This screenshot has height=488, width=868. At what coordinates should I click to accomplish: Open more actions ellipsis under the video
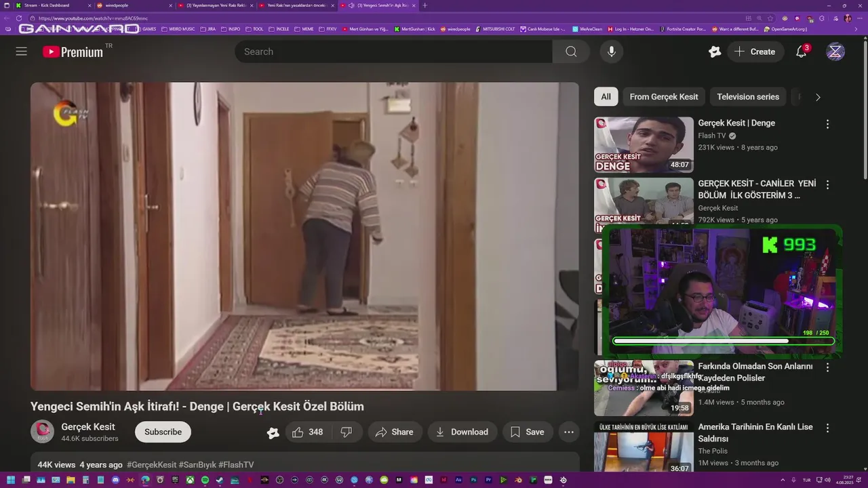(x=569, y=432)
